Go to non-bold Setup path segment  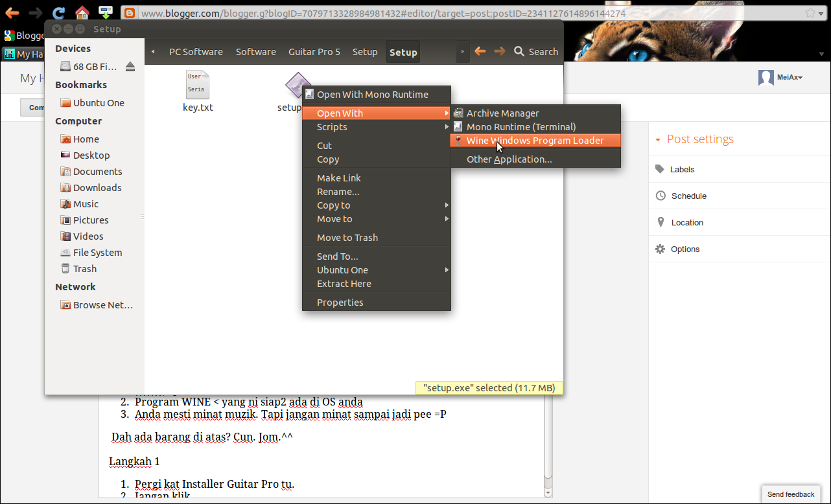365,52
